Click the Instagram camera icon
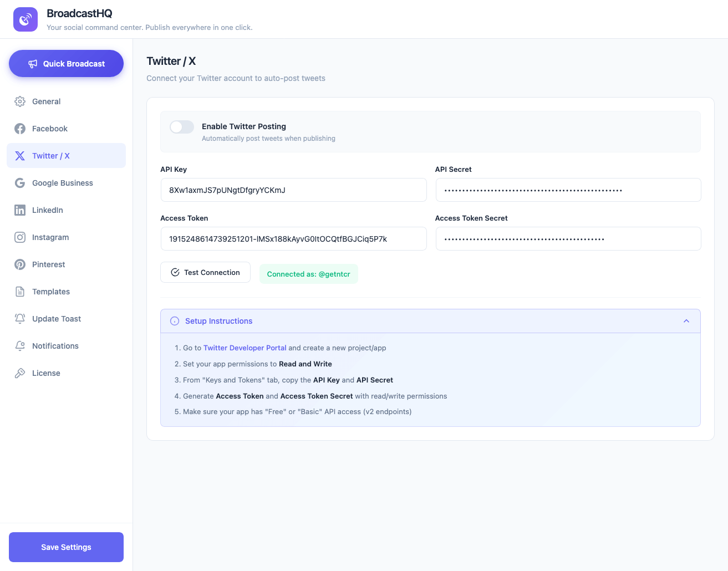 tap(20, 237)
